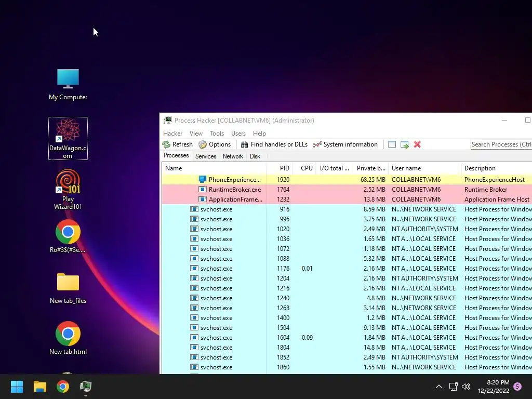Open the volume tray icon
The width and height of the screenshot is (532, 399).
(x=466, y=387)
